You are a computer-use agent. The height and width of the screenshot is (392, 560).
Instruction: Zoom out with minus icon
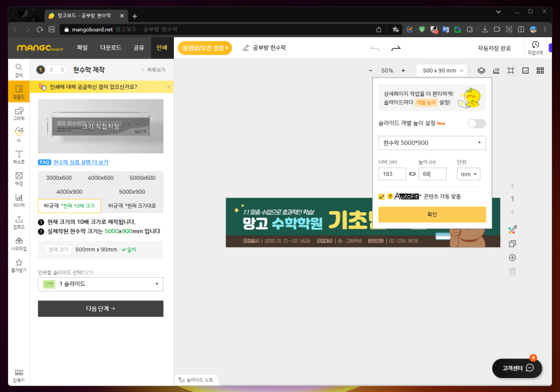(x=370, y=70)
